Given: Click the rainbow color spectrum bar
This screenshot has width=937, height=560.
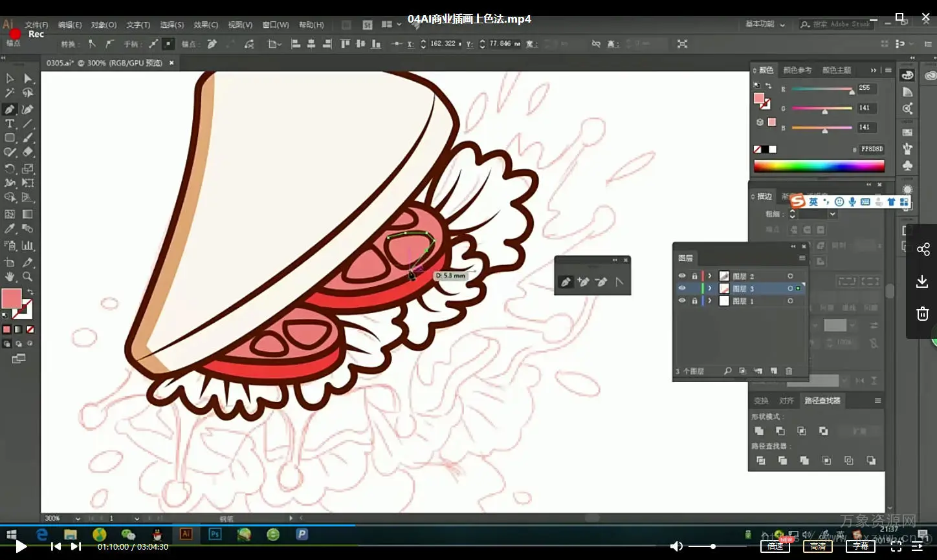Looking at the screenshot, I should 819,166.
